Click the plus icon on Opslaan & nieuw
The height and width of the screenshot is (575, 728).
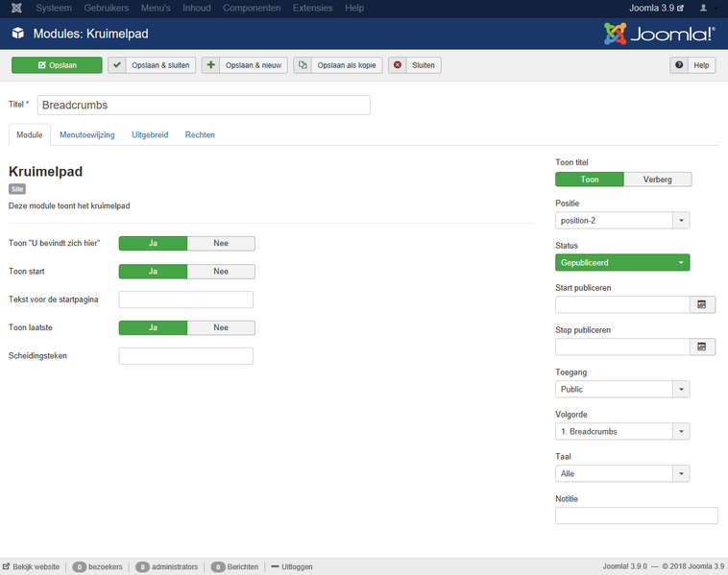(210, 65)
